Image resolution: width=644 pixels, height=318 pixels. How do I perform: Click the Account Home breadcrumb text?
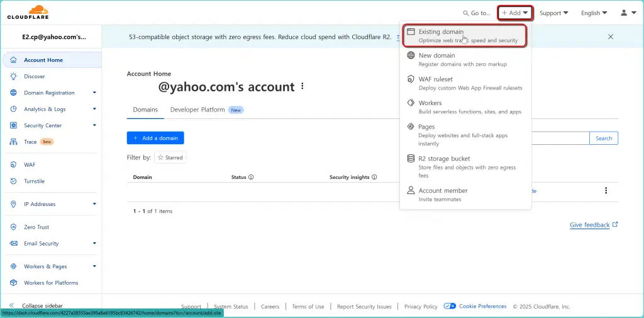point(148,74)
